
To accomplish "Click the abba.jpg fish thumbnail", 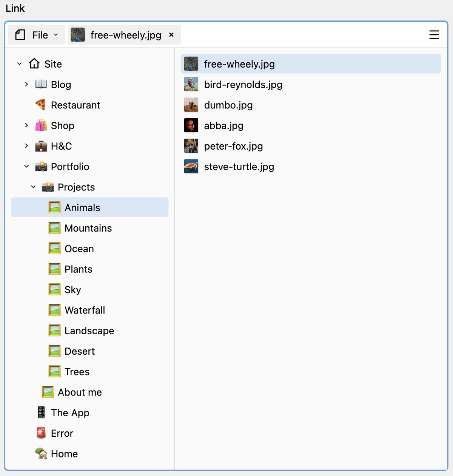I will point(191,125).
